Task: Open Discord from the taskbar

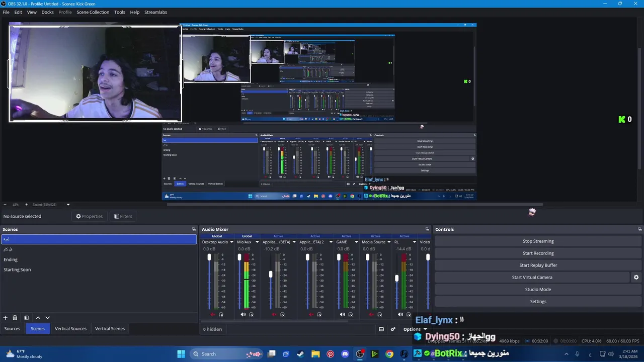Action: (345, 354)
